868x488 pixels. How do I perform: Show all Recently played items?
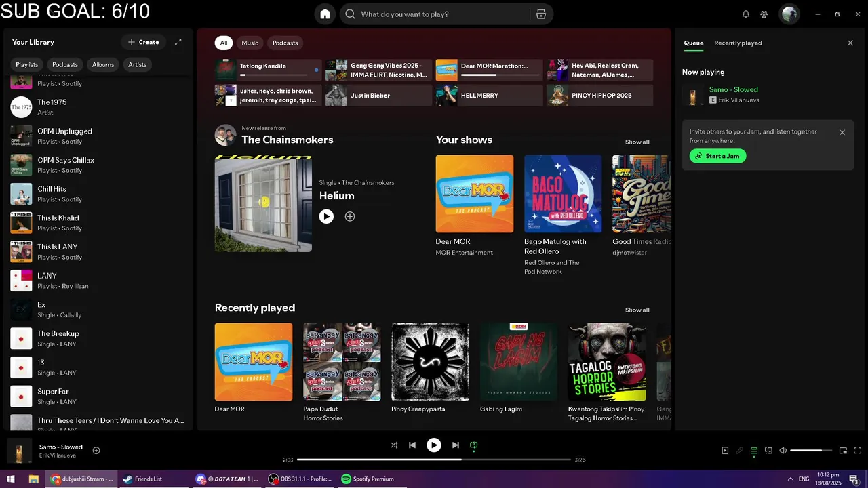tap(637, 310)
